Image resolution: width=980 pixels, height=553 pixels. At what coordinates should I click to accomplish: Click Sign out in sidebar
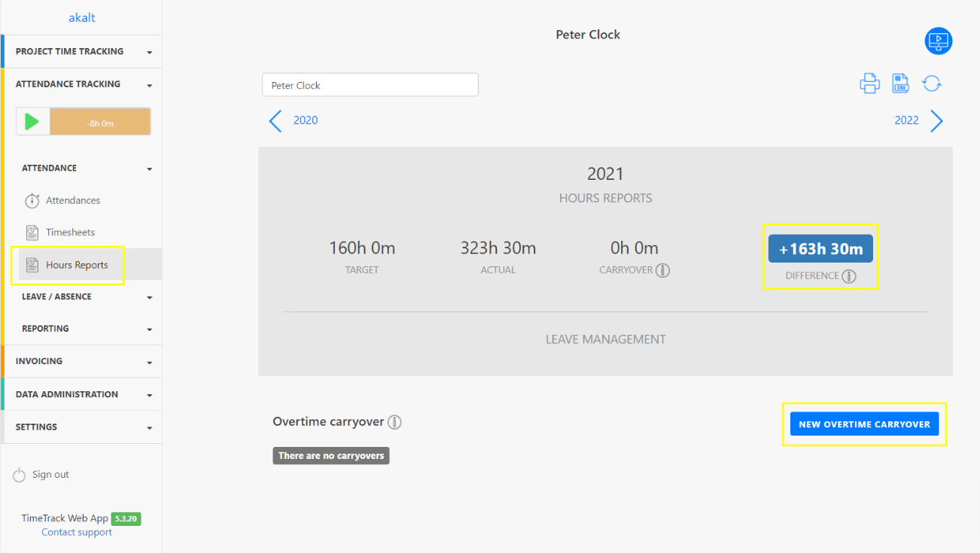point(50,475)
